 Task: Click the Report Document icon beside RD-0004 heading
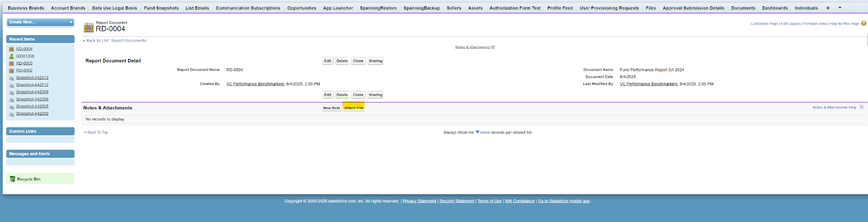pyautogui.click(x=88, y=27)
